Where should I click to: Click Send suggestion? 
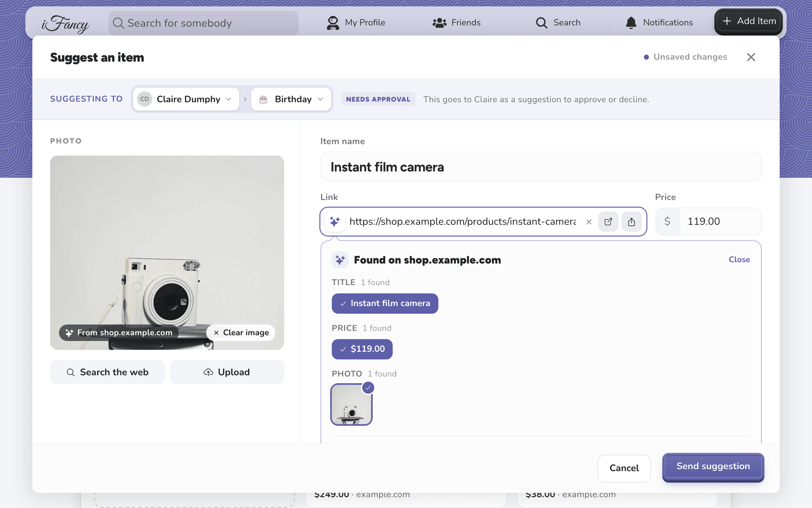click(713, 467)
